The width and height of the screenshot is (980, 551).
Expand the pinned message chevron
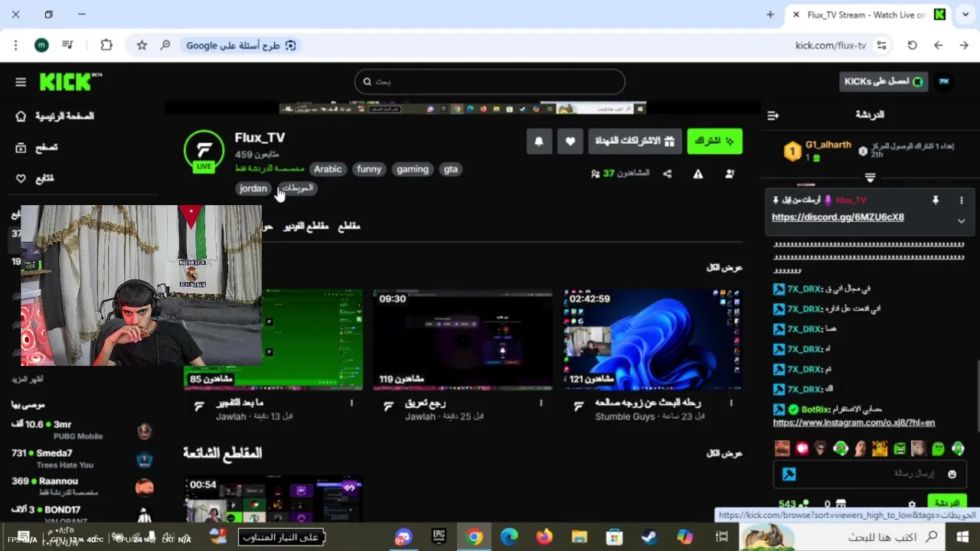coord(961,221)
